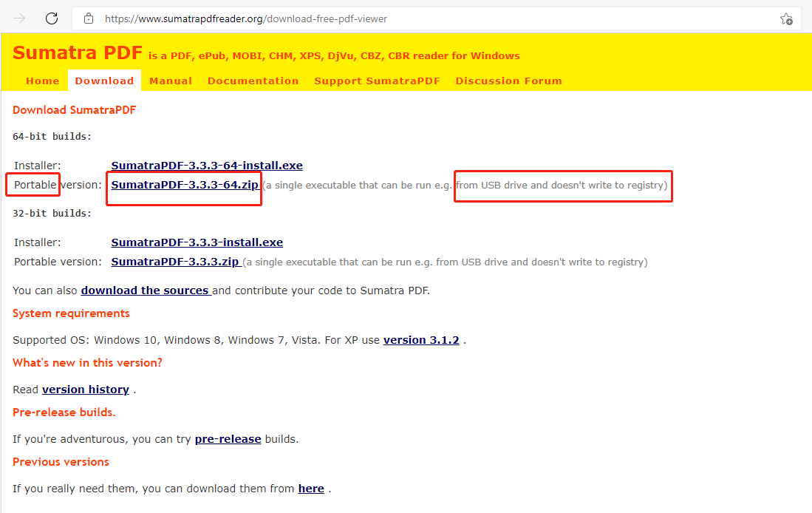
Task: Click the 'here' link for previous versions
Action: 311,489
